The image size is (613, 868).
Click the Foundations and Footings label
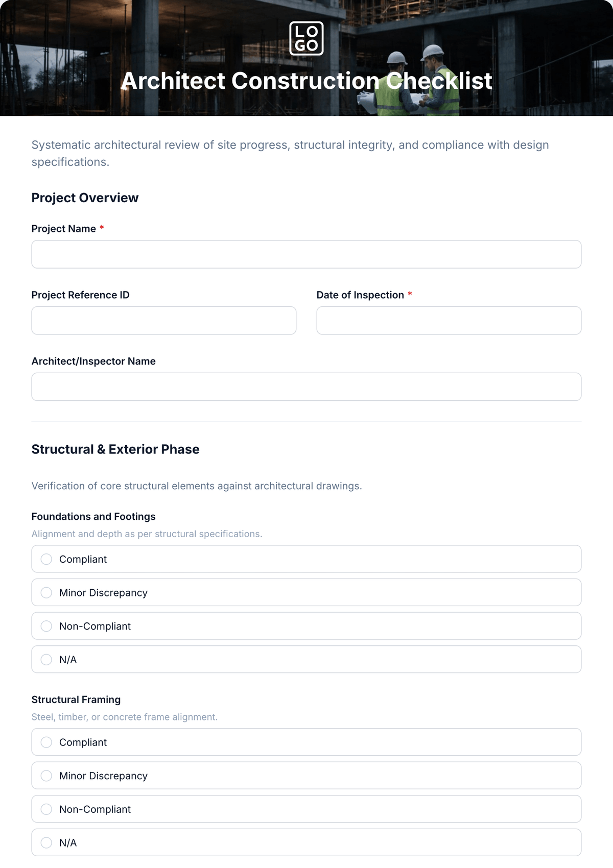click(93, 516)
